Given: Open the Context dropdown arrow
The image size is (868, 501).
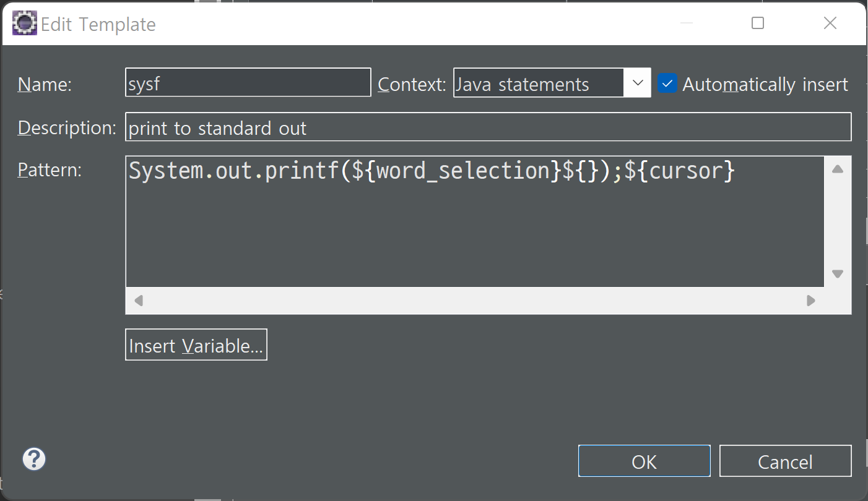Looking at the screenshot, I should [637, 83].
